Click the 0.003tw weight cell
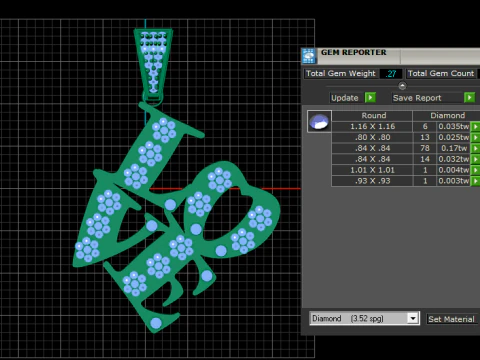The width and height of the screenshot is (480, 360). click(x=454, y=181)
